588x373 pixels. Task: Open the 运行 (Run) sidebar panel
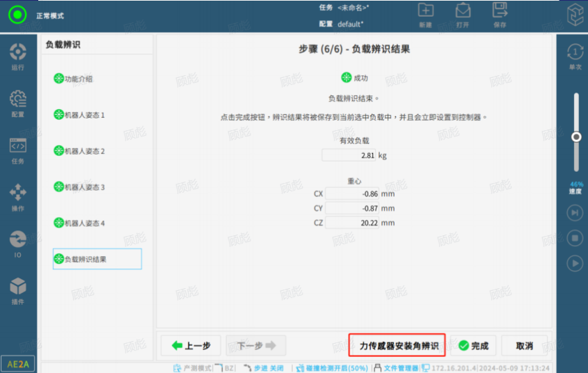[18, 56]
